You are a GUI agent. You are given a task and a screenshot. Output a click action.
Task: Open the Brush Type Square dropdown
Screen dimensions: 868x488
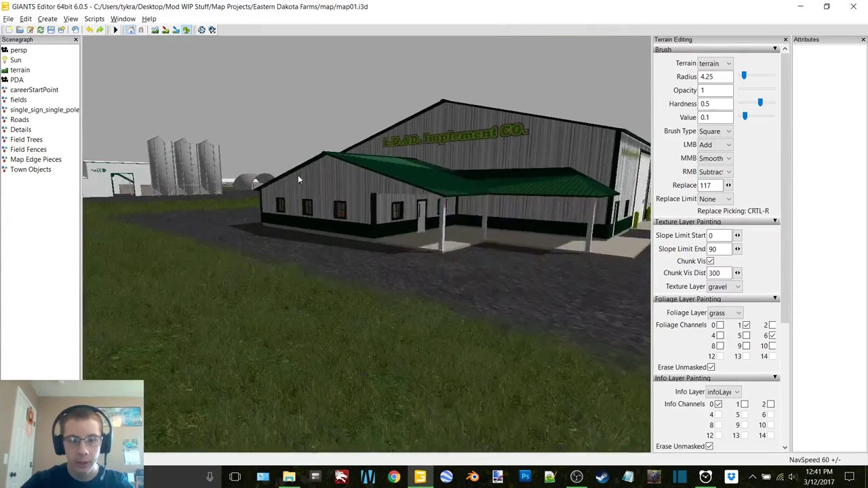[x=715, y=131]
